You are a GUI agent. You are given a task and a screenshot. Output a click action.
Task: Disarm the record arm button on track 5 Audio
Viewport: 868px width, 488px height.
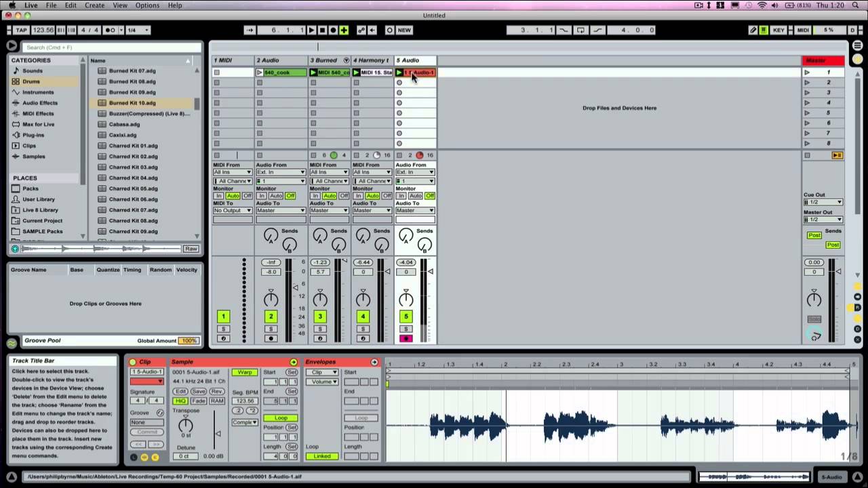[x=406, y=338]
